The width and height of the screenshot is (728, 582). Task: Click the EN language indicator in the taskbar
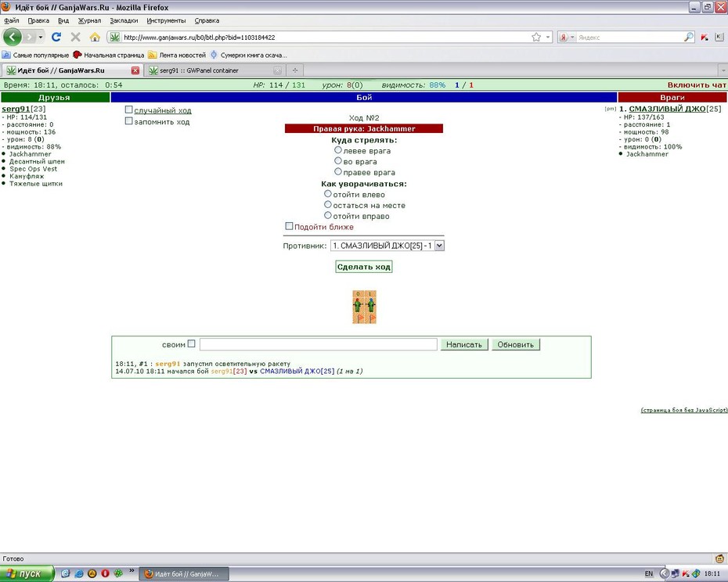(649, 573)
